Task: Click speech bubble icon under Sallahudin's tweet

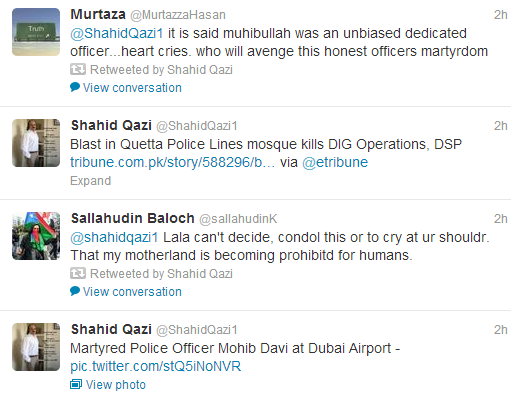Action: 75,291
